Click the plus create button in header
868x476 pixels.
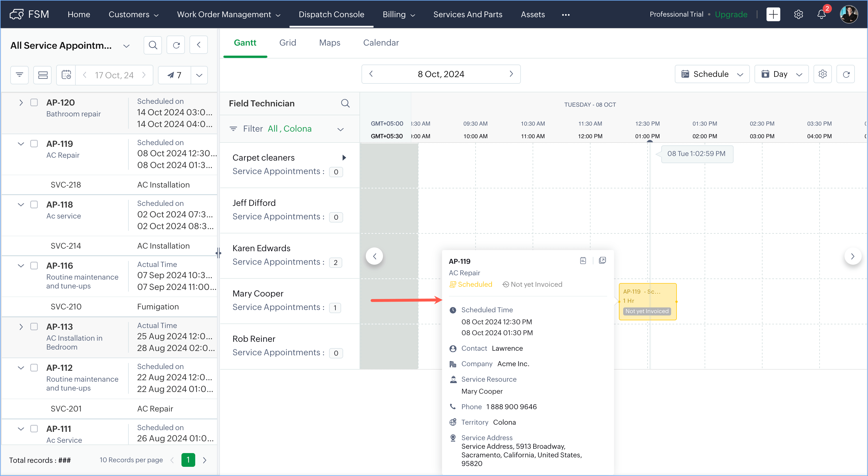pyautogui.click(x=773, y=15)
